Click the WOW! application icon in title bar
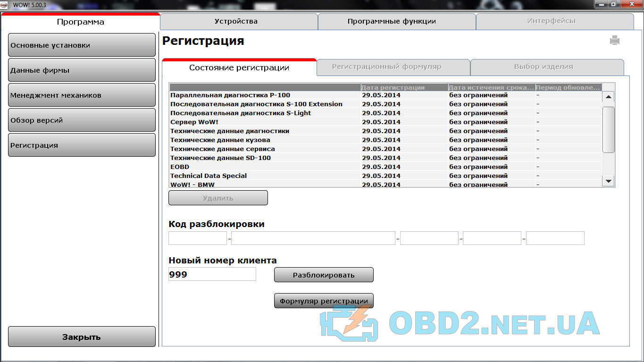Image resolution: width=644 pixels, height=362 pixels. pyautogui.click(x=4, y=4)
